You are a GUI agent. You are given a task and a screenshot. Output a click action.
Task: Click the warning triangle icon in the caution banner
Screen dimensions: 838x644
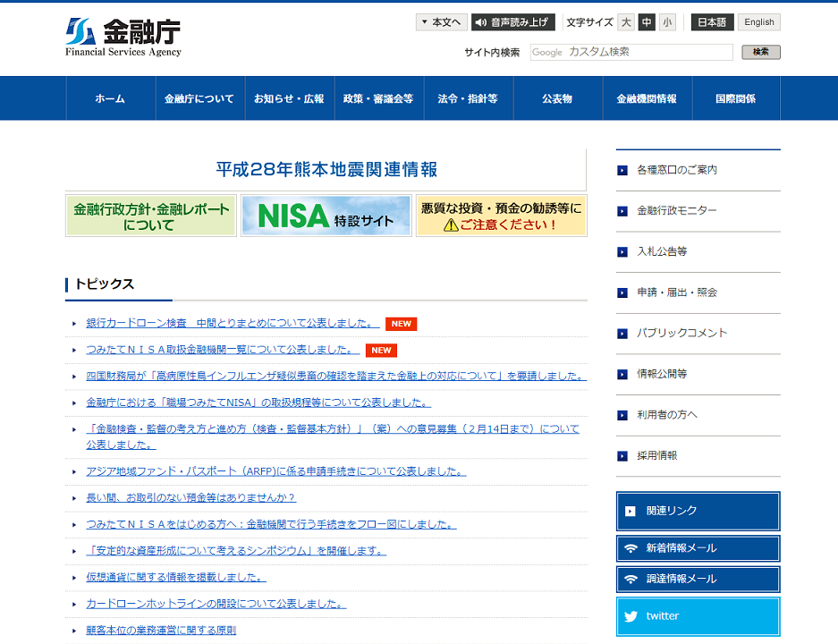451,225
